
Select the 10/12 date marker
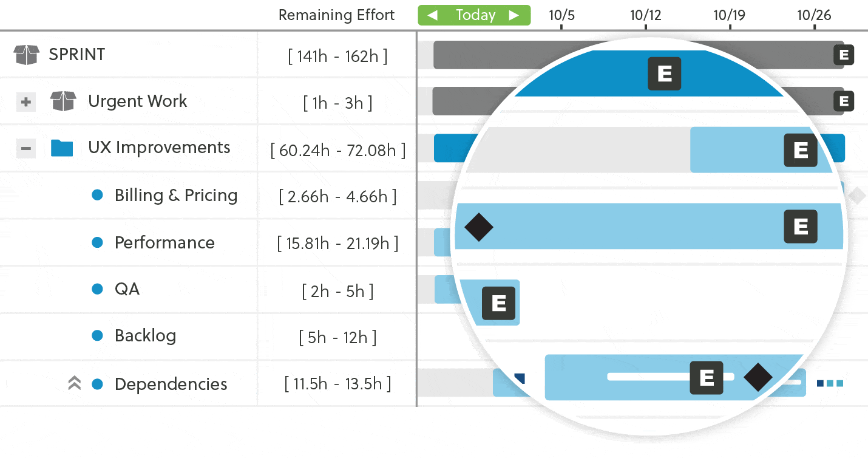[645, 15]
